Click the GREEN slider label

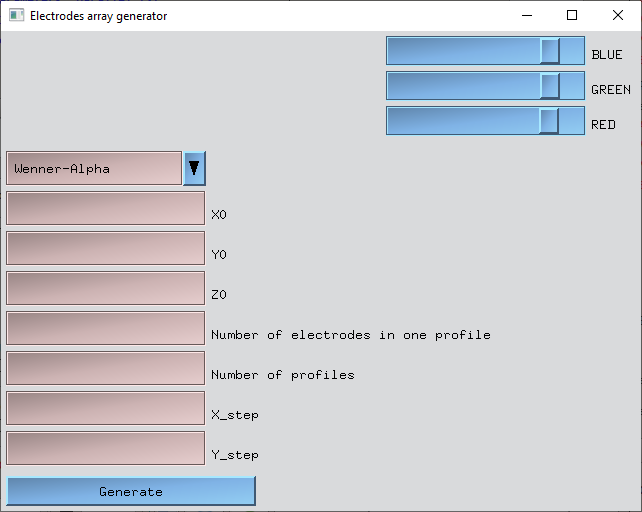tap(611, 90)
